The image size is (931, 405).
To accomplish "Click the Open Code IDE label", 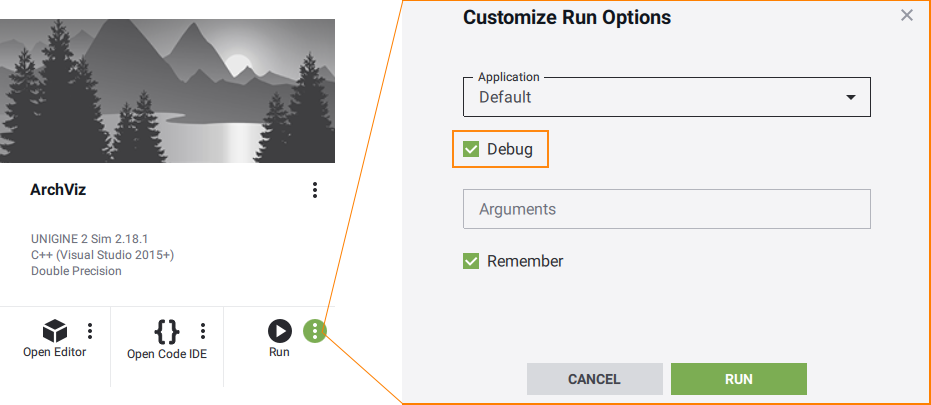I will [x=167, y=355].
